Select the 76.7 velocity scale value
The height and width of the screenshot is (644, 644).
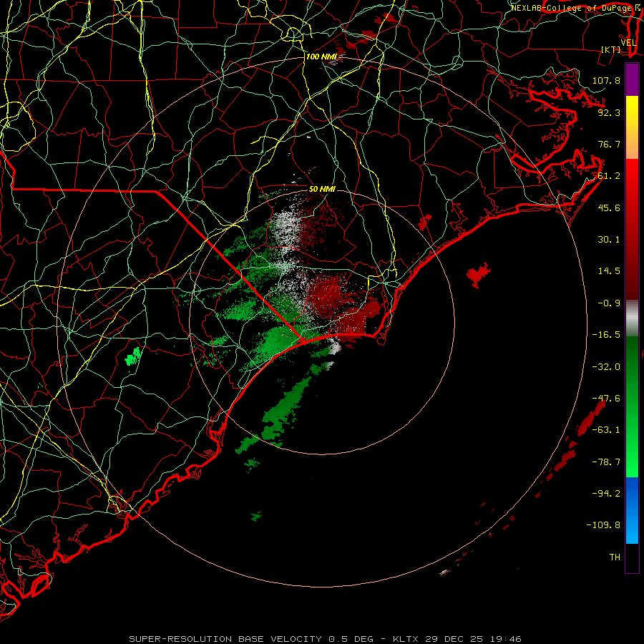coord(609,144)
